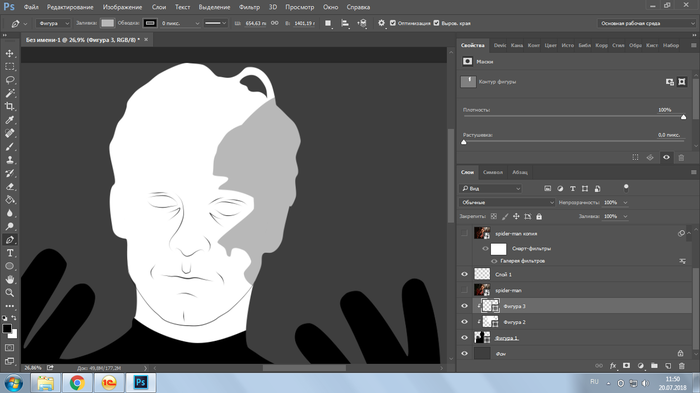Hide the Фигура 3 layer
Viewport: 700px width, 393px height.
tap(464, 306)
